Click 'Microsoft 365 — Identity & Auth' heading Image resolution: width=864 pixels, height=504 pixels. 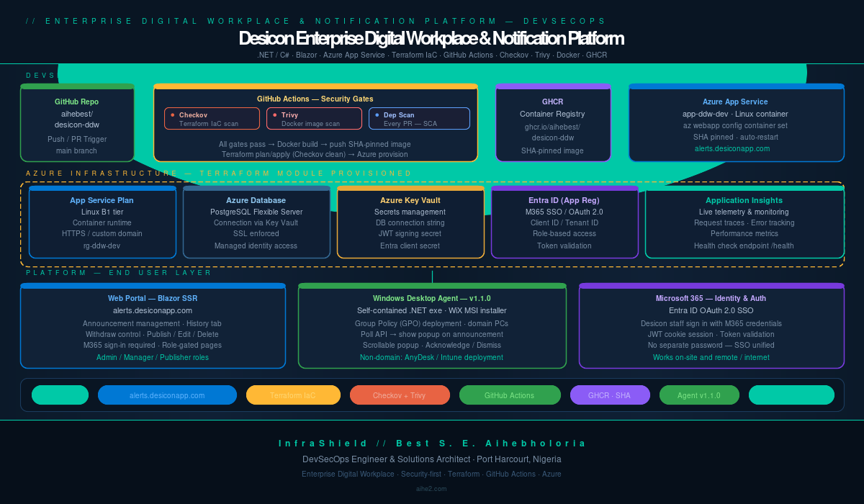click(x=711, y=298)
